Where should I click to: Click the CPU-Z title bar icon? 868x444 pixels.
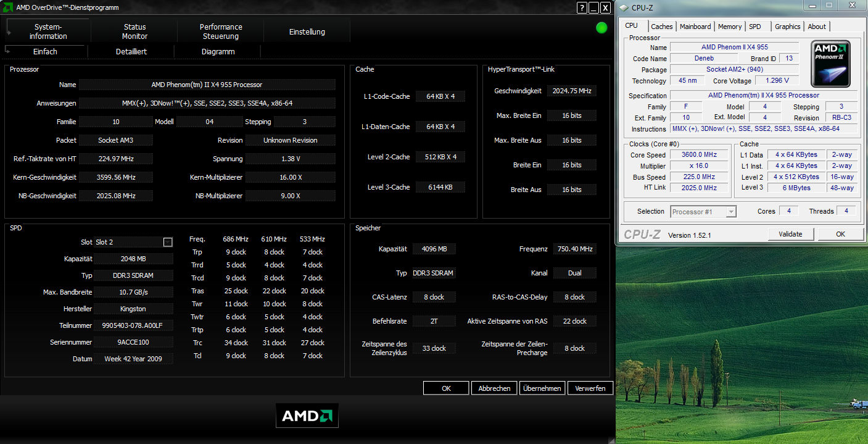click(624, 7)
